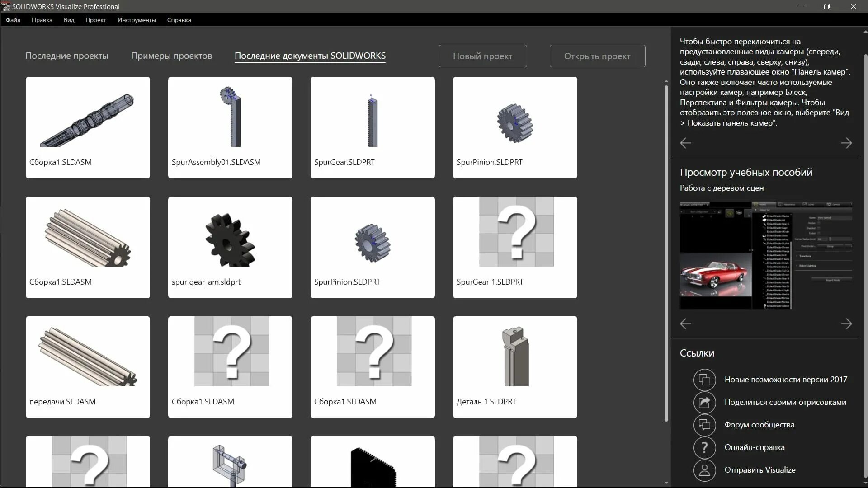Click the 'Деталь 1.SLDPRT' file name label
Screen dimensions: 868x488
486,402
